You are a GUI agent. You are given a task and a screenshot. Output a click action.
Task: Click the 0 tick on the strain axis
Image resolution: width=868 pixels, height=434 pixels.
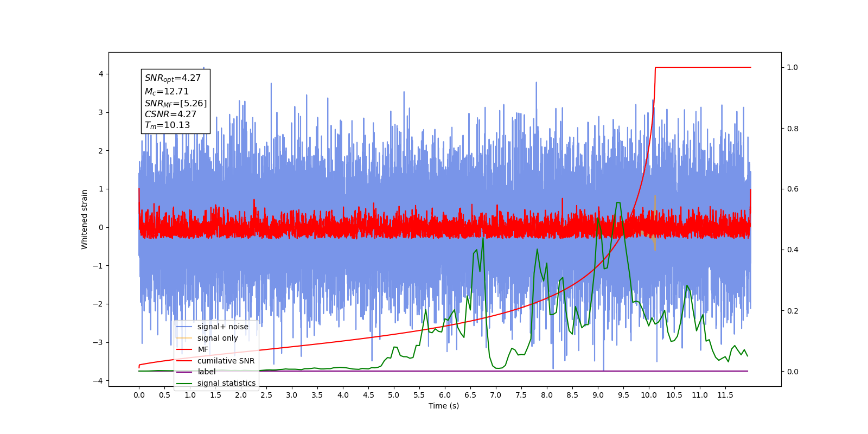click(100, 227)
